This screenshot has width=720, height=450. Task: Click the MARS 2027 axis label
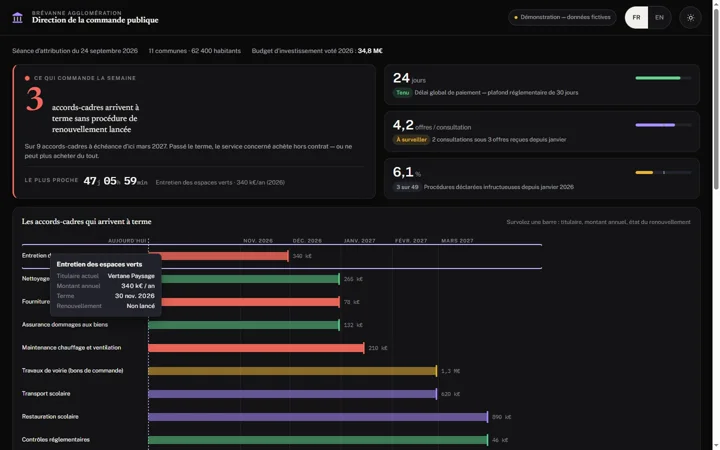[x=457, y=241]
